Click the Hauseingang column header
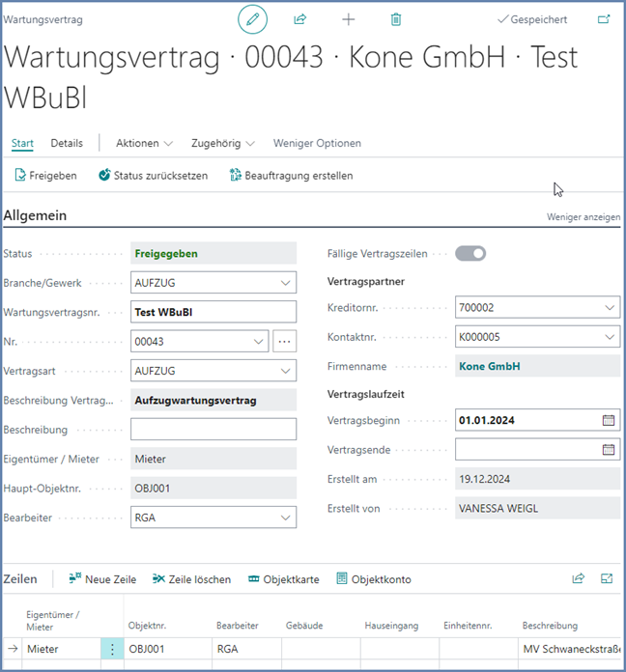The width and height of the screenshot is (626, 672). (391, 626)
